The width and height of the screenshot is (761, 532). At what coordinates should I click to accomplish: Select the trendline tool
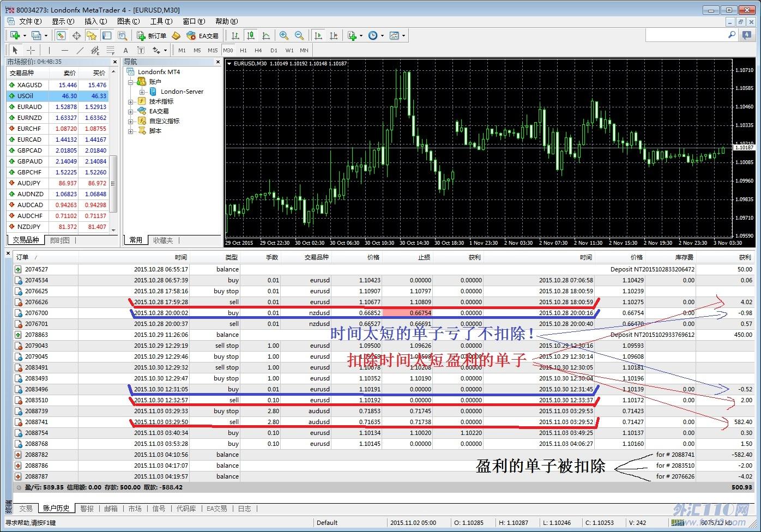(x=80, y=50)
